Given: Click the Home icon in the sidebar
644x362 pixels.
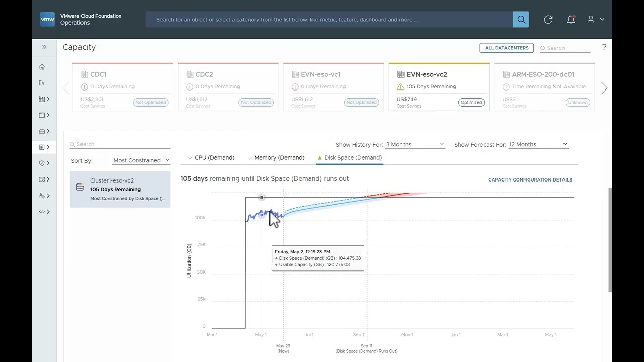Looking at the screenshot, I should pos(42,67).
